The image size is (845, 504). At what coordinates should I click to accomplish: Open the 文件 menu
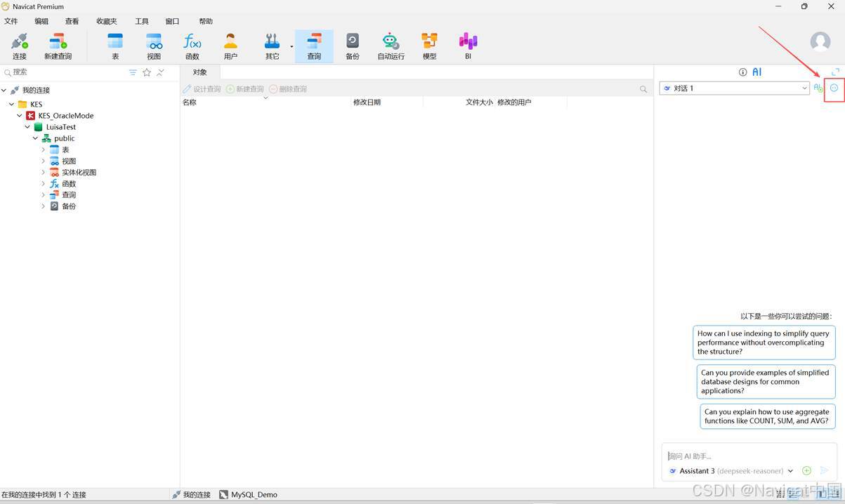(x=11, y=21)
